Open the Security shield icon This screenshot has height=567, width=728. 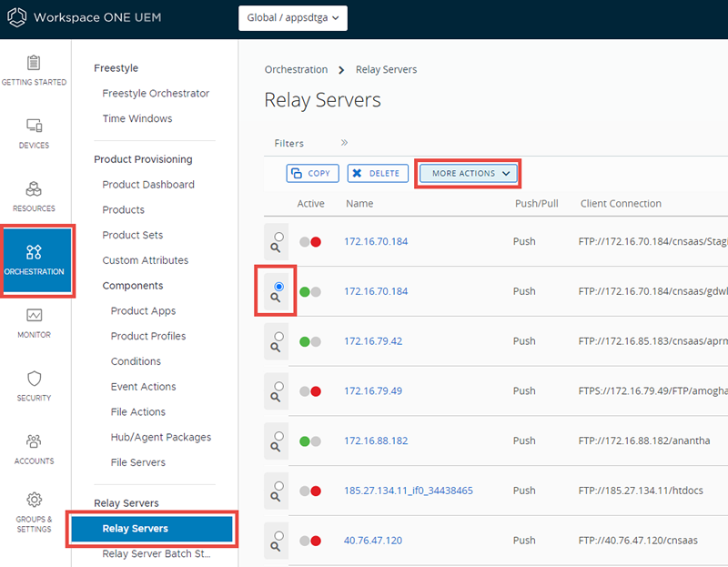tap(34, 378)
